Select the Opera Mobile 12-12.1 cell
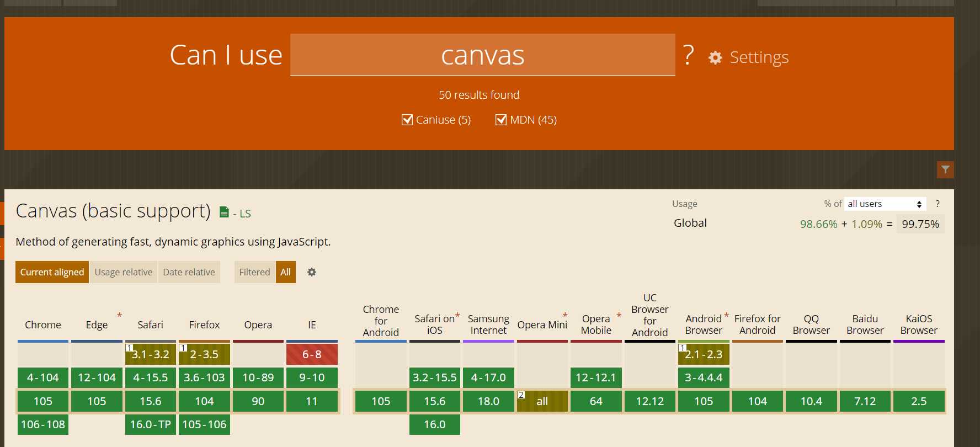980x447 pixels. click(x=596, y=377)
